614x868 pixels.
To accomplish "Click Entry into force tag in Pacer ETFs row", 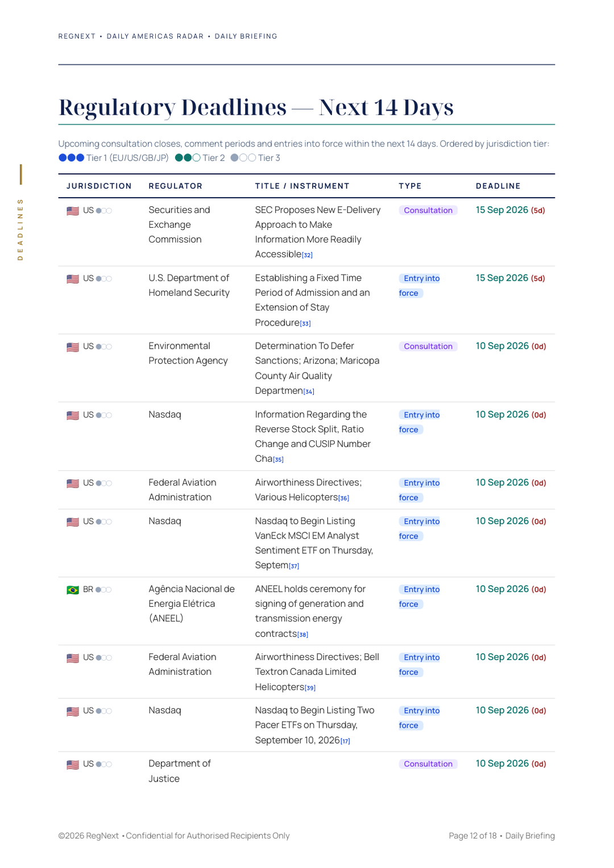I will click(420, 718).
